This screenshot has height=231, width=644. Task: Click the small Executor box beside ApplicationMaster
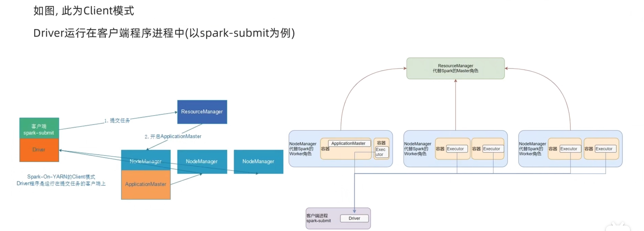pyautogui.click(x=381, y=152)
